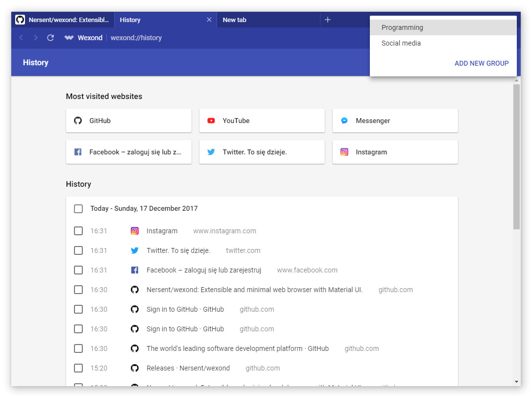Open a new tab with plus icon
The image size is (532, 396).
328,20
